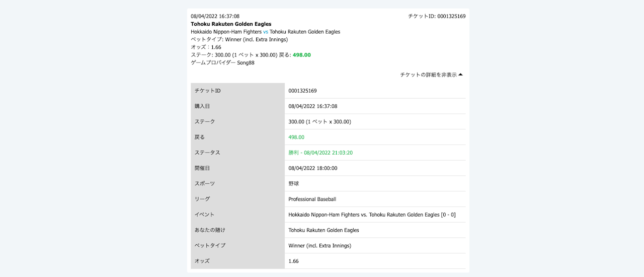The width and height of the screenshot is (644, 277).
Task: Click the チケットID label cell in table
Action: coord(237,91)
